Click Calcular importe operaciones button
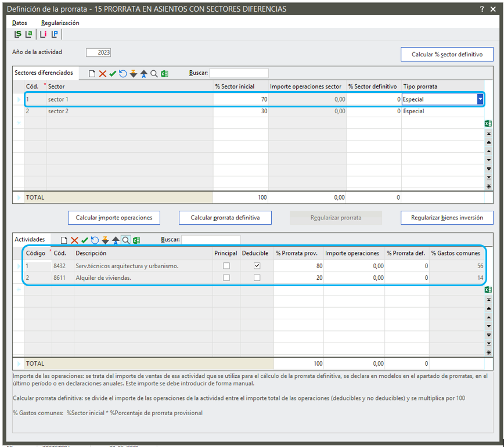The width and height of the screenshot is (504, 447). (x=114, y=218)
